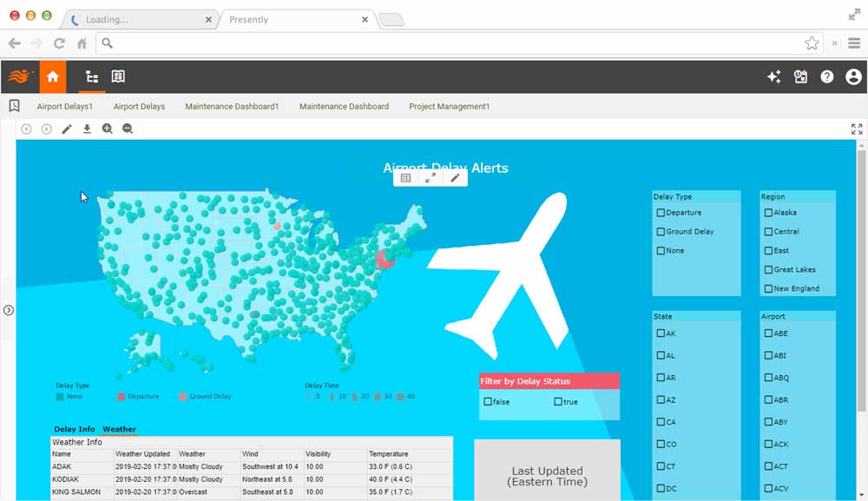Screen dimensions: 868x501
Task: Open the browser hamburger menu
Action: click(854, 43)
